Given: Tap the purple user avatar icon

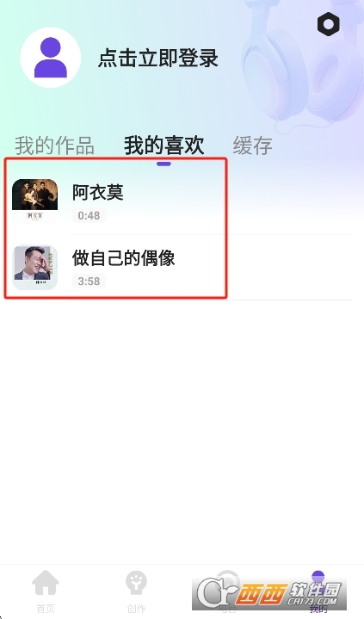Looking at the screenshot, I should (x=51, y=58).
